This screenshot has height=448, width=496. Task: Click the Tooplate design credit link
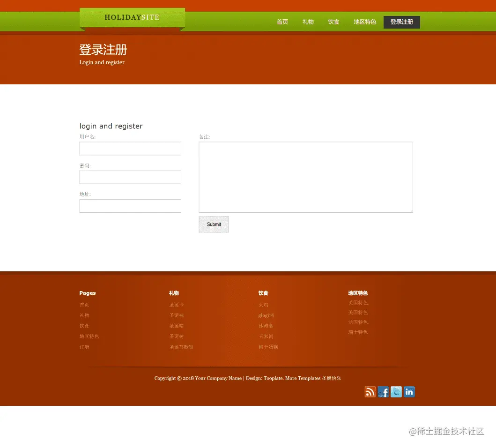273,378
